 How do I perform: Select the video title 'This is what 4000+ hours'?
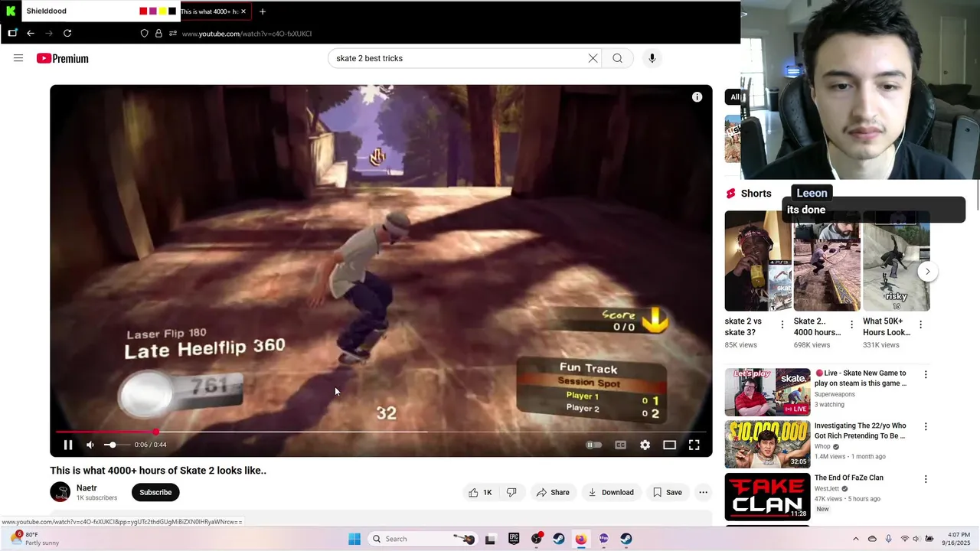click(158, 471)
